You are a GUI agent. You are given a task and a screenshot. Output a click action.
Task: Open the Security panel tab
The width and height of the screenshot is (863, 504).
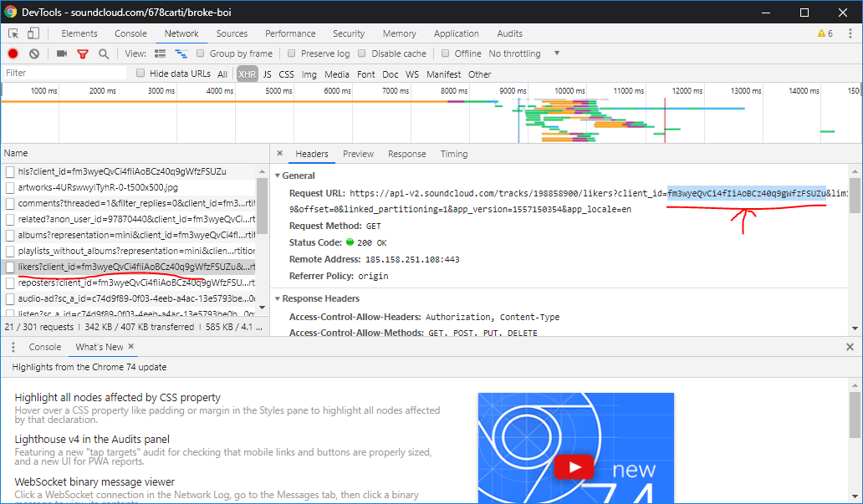(349, 33)
